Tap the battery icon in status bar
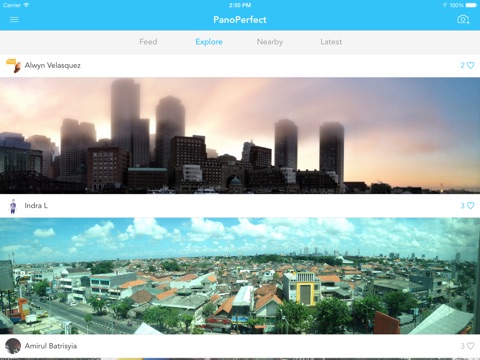Image resolution: width=480 pixels, height=360 pixels. tap(471, 5)
